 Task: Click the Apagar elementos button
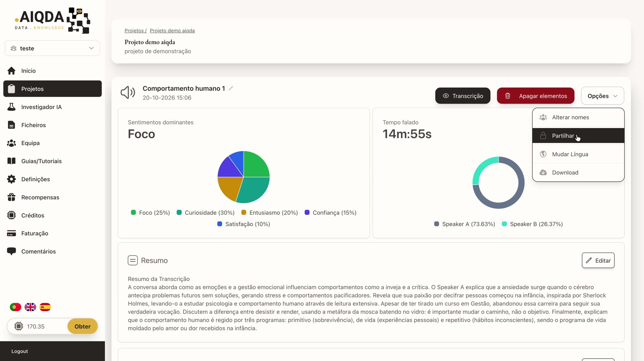[x=536, y=96]
